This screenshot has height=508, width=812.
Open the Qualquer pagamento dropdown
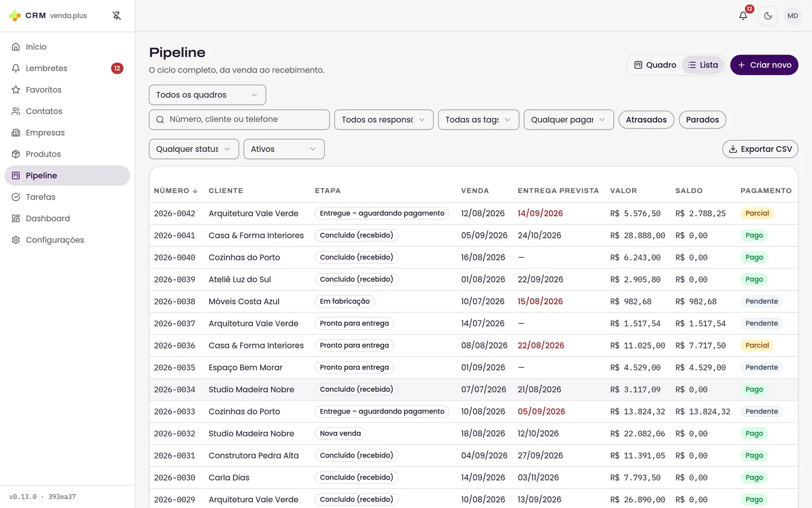tap(568, 120)
